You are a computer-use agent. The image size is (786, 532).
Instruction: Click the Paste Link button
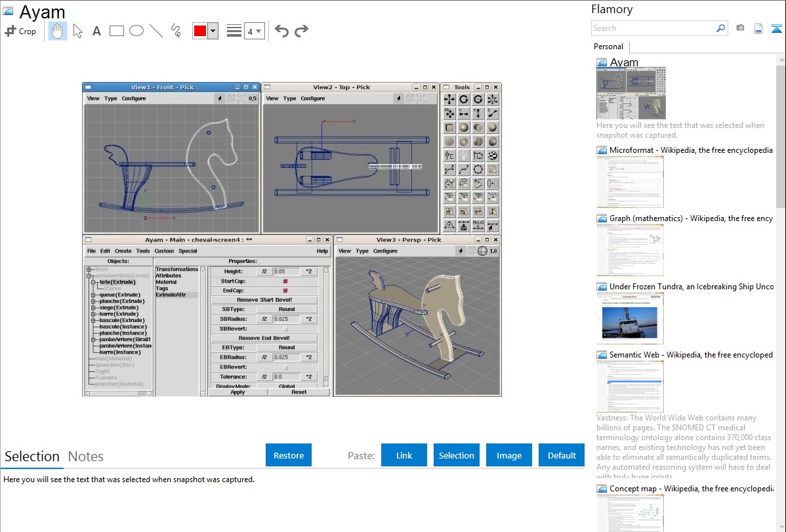[x=404, y=455]
